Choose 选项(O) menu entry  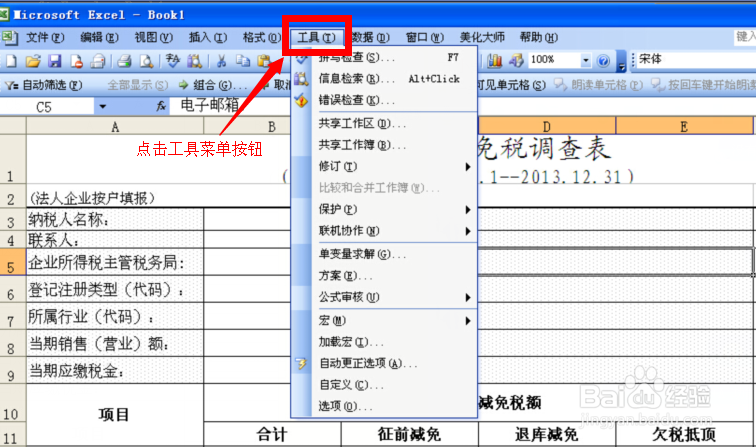coord(384,406)
